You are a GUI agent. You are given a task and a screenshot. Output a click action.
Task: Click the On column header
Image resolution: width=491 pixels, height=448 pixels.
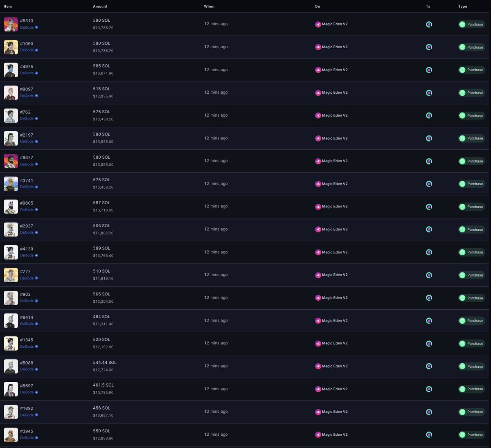point(318,7)
